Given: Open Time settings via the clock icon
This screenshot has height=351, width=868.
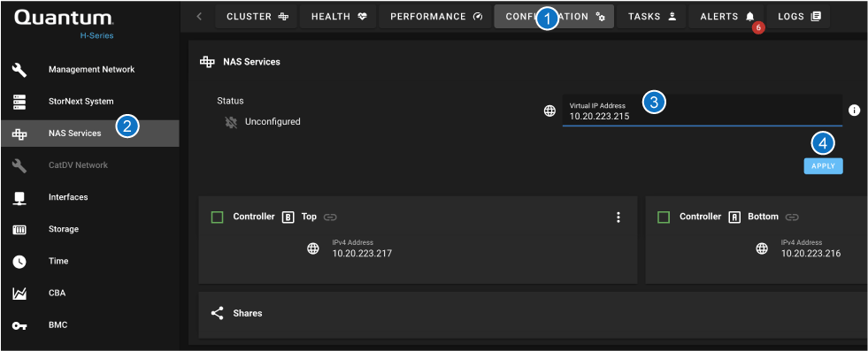Looking at the screenshot, I should [x=19, y=262].
